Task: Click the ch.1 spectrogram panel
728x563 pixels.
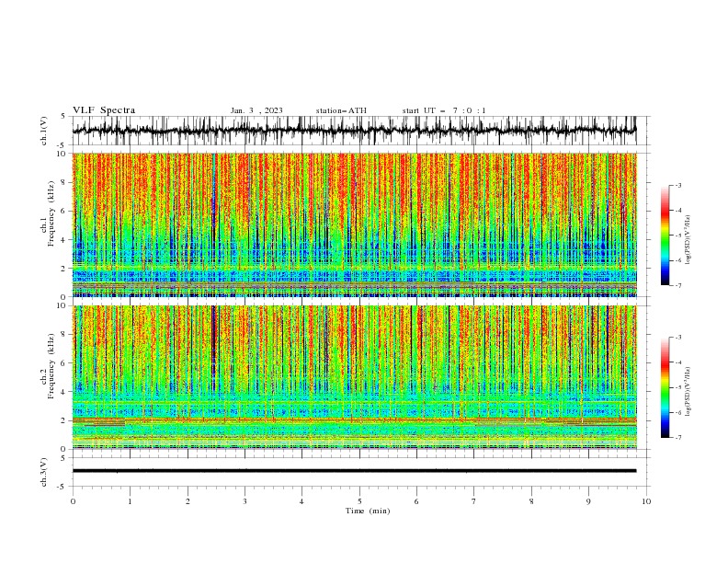Action: tap(355, 224)
